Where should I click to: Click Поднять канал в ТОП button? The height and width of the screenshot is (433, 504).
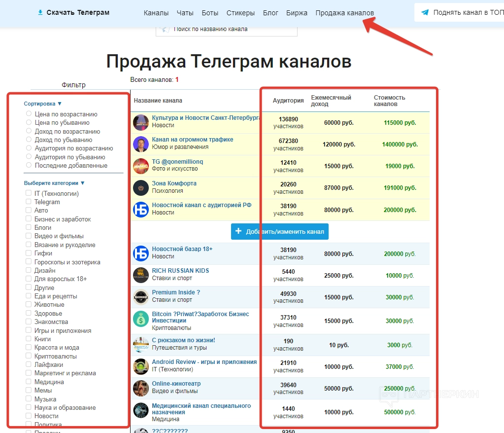[x=459, y=12]
